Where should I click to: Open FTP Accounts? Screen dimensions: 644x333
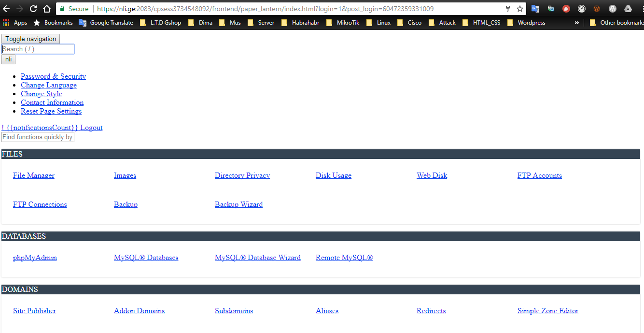point(540,175)
